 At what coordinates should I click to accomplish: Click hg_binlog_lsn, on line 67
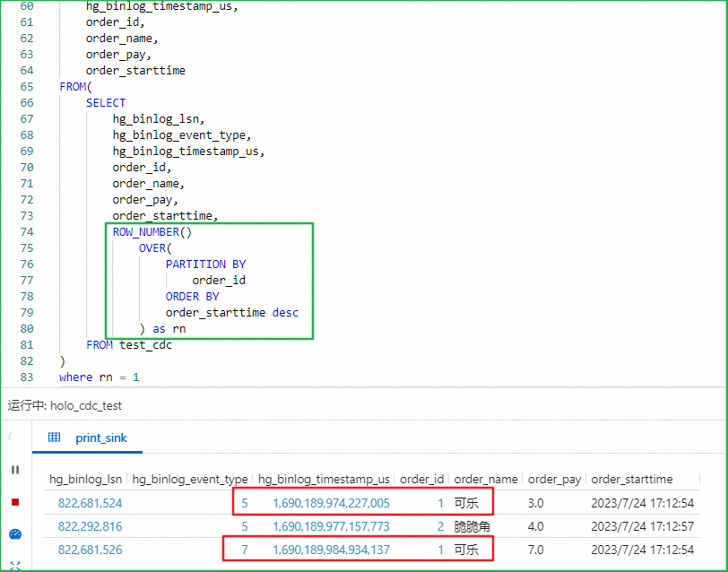point(159,119)
